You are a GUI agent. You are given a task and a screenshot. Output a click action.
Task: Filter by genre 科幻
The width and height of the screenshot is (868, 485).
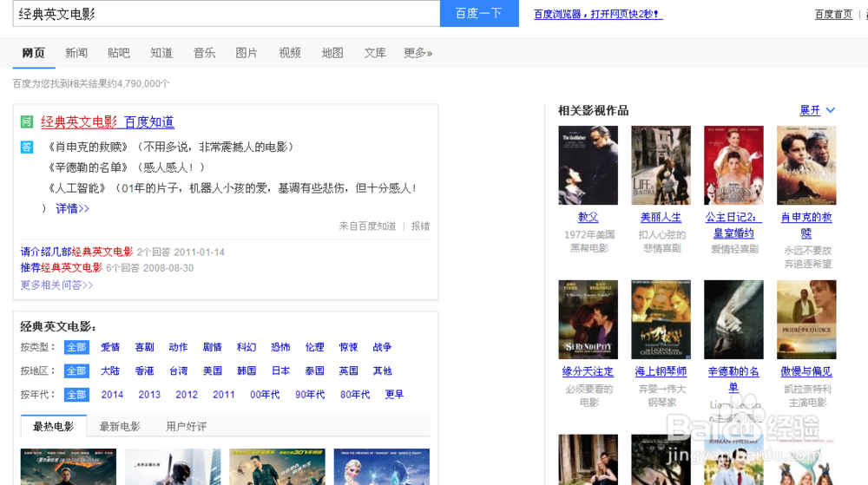coord(247,347)
